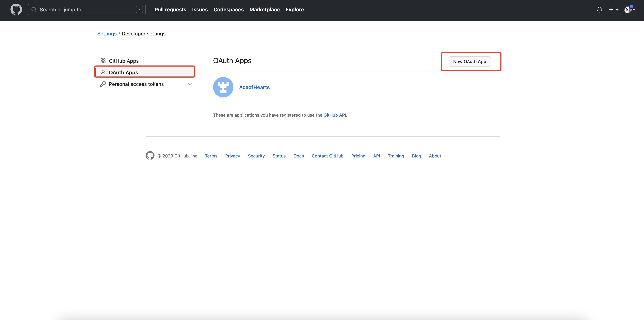Image resolution: width=644 pixels, height=320 pixels.
Task: Click the GitHub logo in header
Action: tap(16, 10)
